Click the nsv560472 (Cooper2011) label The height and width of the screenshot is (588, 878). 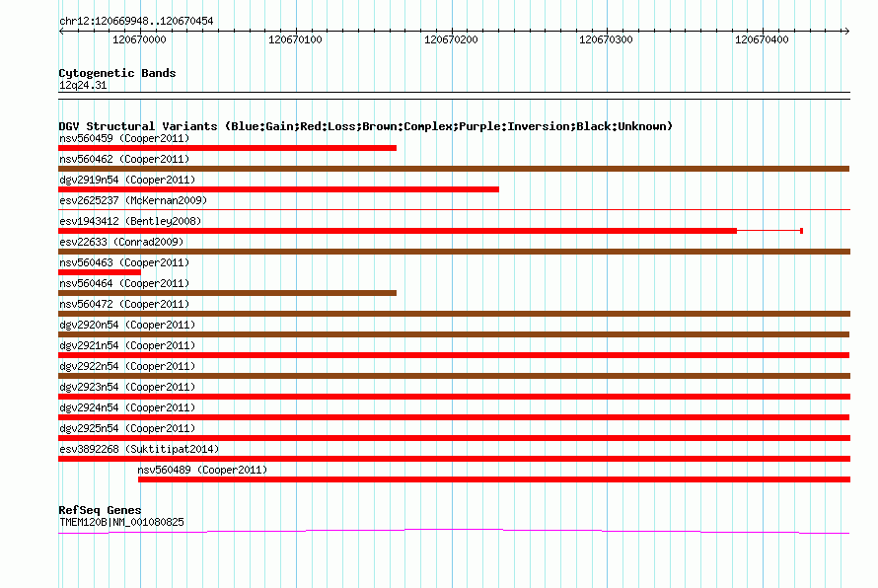click(124, 304)
